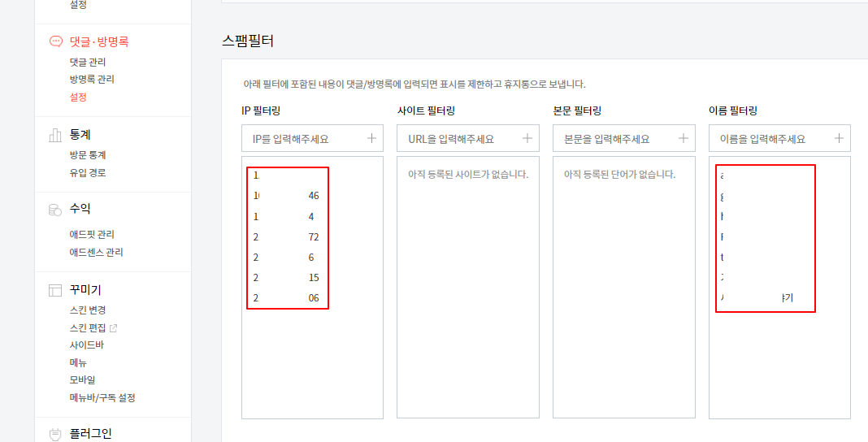Open 유입 경로 in the sidebar

tap(88, 172)
